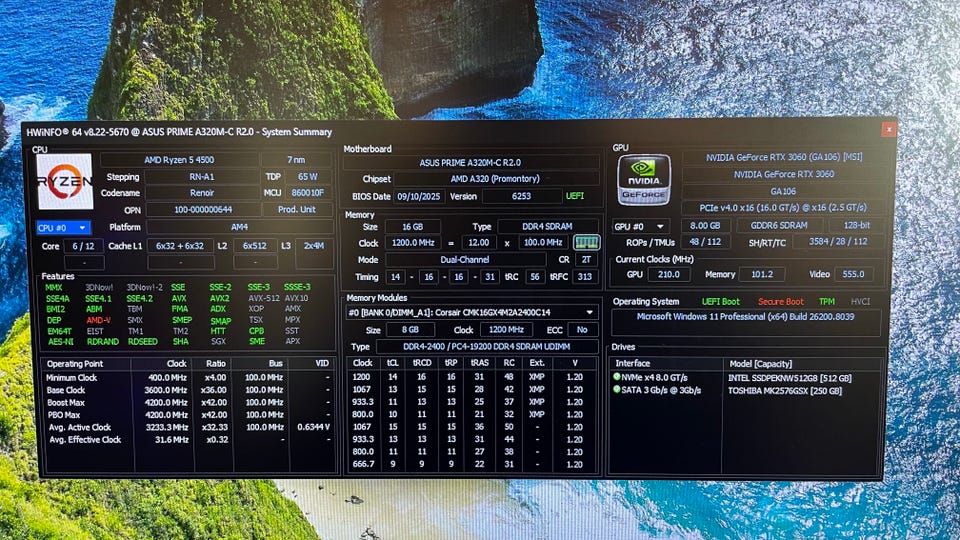This screenshot has width=960, height=540.
Task: Click the Interface column header in Drives
Action: click(633, 364)
